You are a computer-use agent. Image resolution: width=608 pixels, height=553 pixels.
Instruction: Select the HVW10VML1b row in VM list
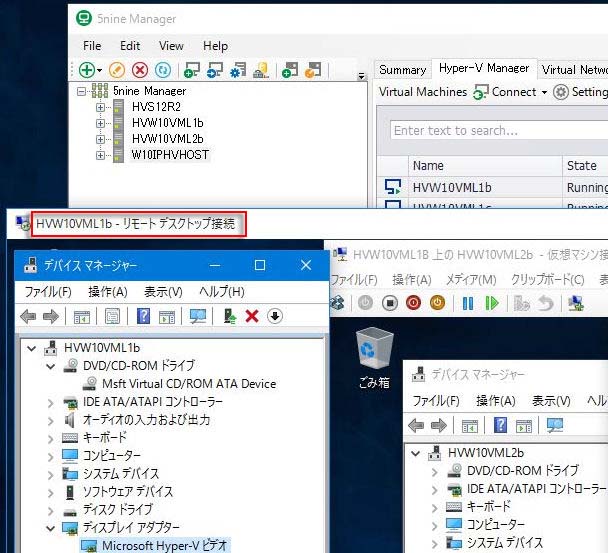[x=492, y=188]
